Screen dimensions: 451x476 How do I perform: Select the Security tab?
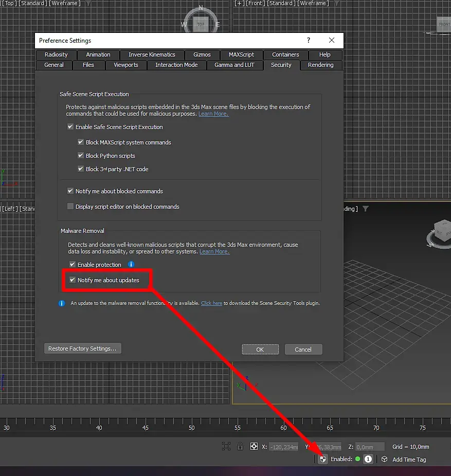[281, 65]
